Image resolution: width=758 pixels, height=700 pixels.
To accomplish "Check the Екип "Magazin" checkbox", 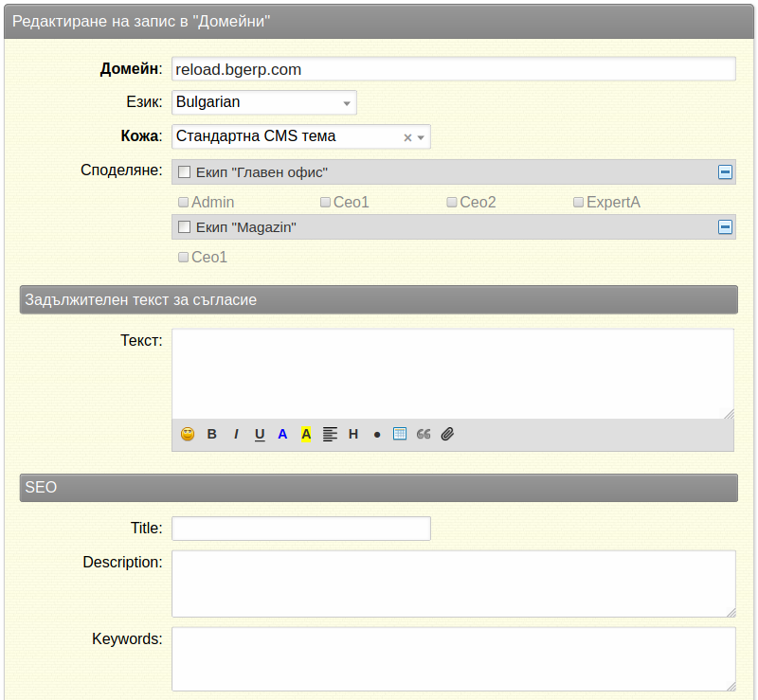I will coord(184,227).
